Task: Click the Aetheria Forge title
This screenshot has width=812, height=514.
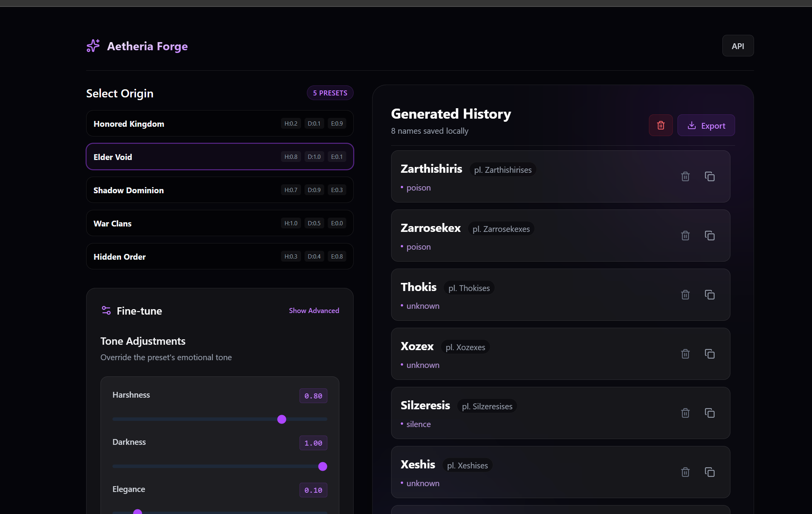Action: pos(147,46)
